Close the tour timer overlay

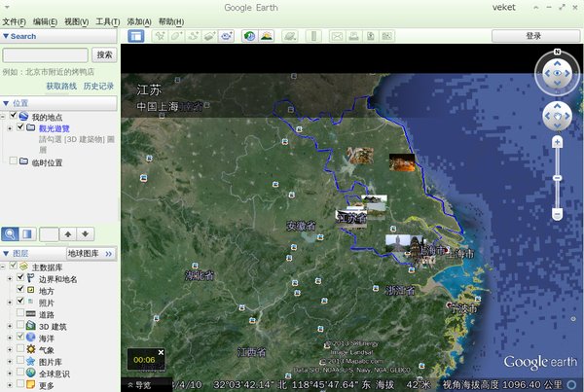161,352
